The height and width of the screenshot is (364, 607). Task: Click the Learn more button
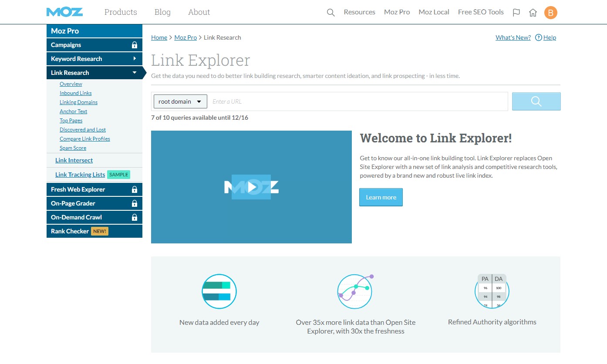click(381, 197)
